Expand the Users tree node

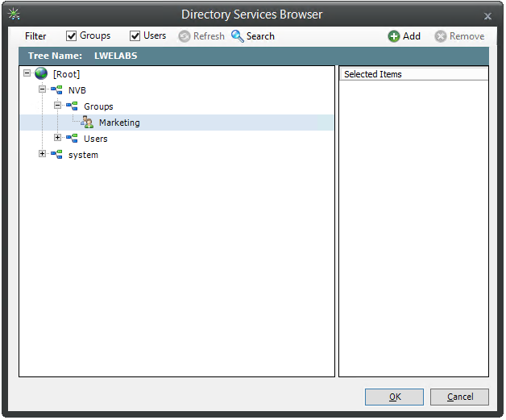tap(57, 138)
